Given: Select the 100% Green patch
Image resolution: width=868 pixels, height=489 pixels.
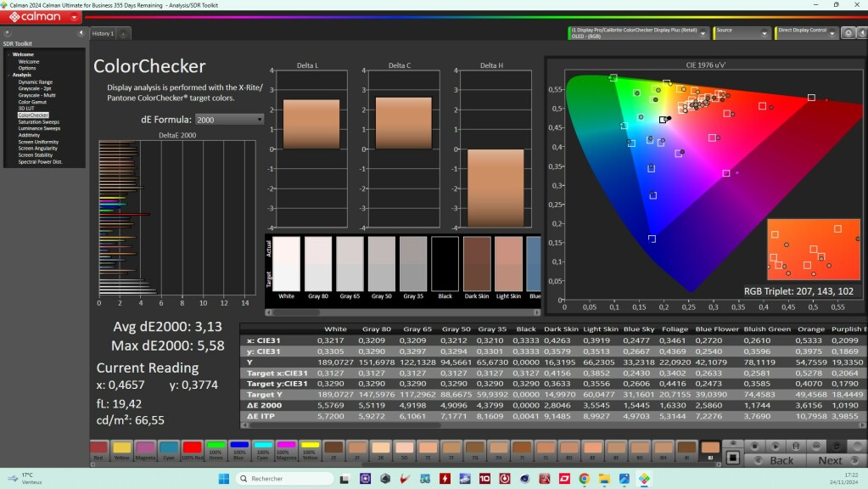Looking at the screenshot, I should click(216, 451).
